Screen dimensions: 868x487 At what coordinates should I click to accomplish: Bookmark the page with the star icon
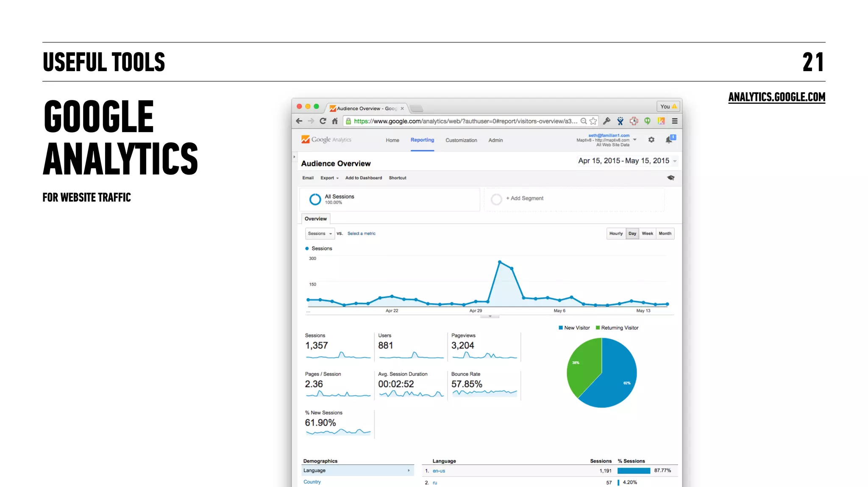[593, 121]
